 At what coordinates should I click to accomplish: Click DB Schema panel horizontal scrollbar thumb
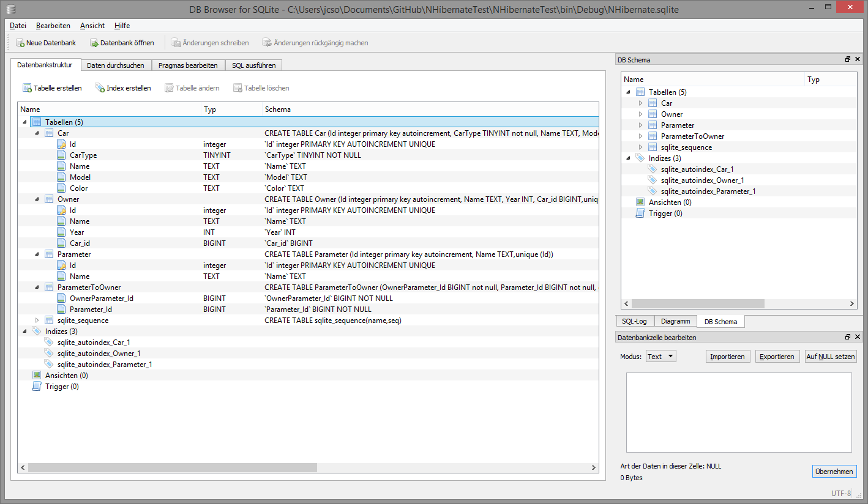698,303
